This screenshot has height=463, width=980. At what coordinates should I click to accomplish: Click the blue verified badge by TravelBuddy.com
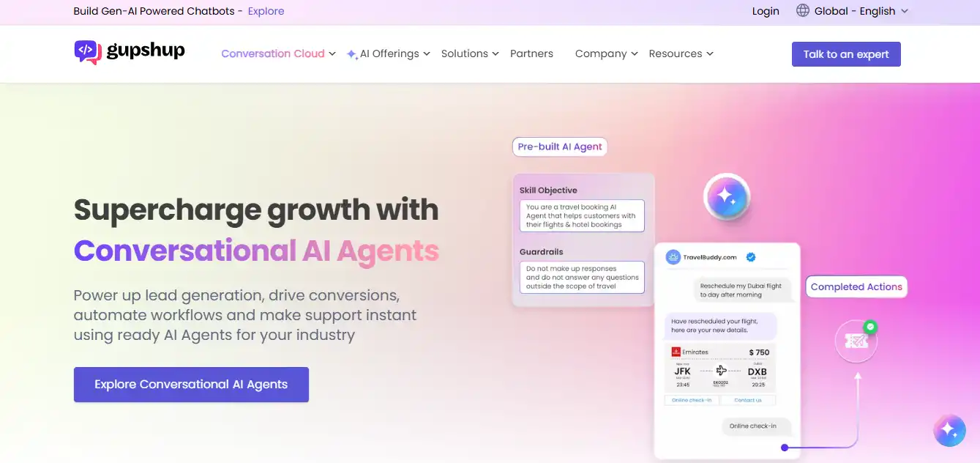pyautogui.click(x=750, y=257)
